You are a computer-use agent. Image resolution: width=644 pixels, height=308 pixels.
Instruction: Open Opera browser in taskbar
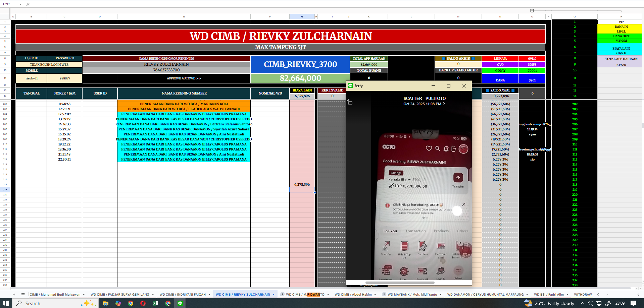(x=143, y=303)
